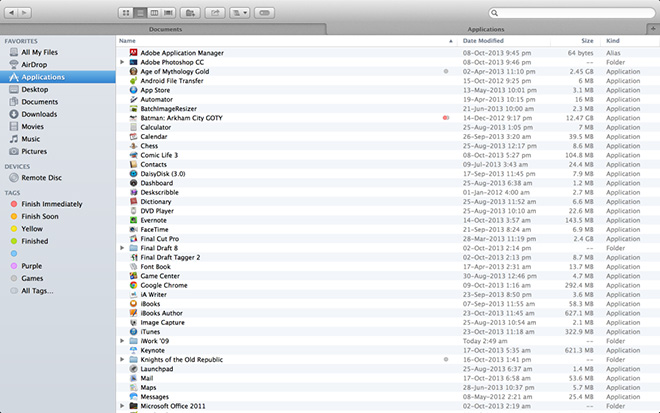660x413 pixels.
Task: Expand the Adobe Photoshop CC folder
Action: pyautogui.click(x=122, y=62)
